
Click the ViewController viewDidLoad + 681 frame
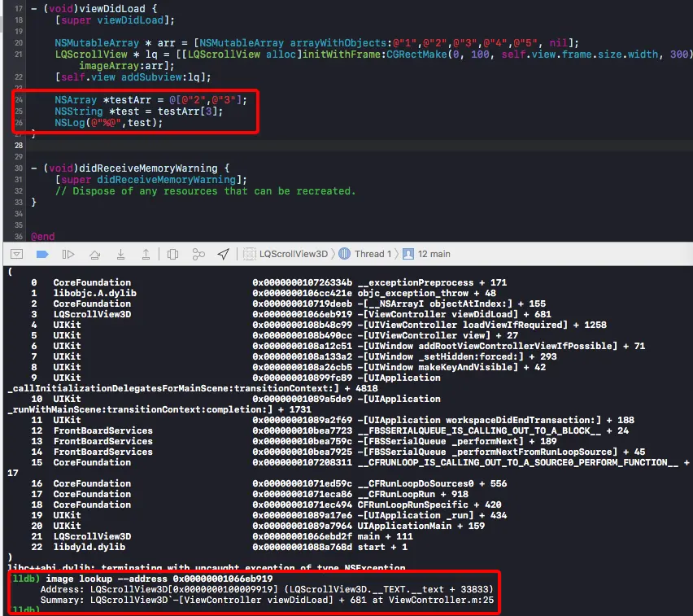point(291,314)
